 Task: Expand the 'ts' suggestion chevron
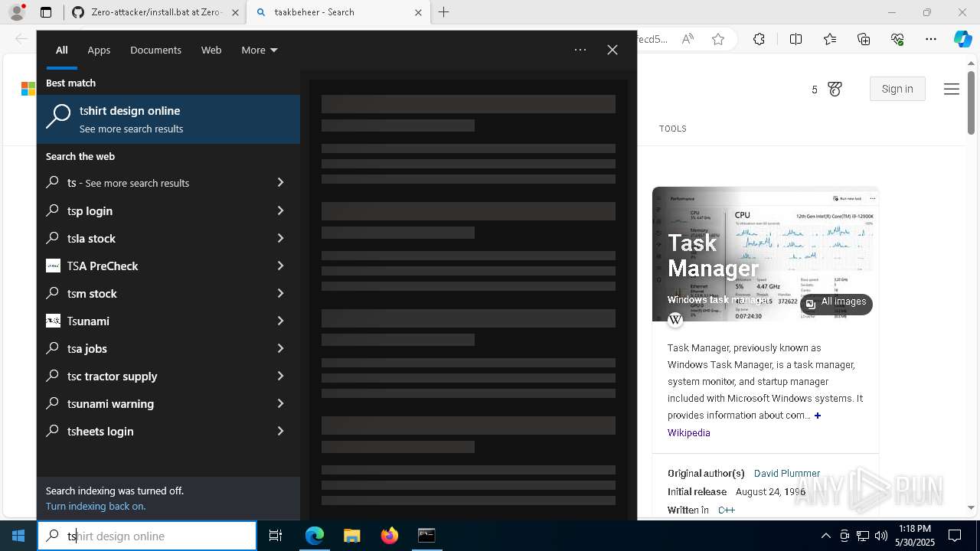coord(280,183)
